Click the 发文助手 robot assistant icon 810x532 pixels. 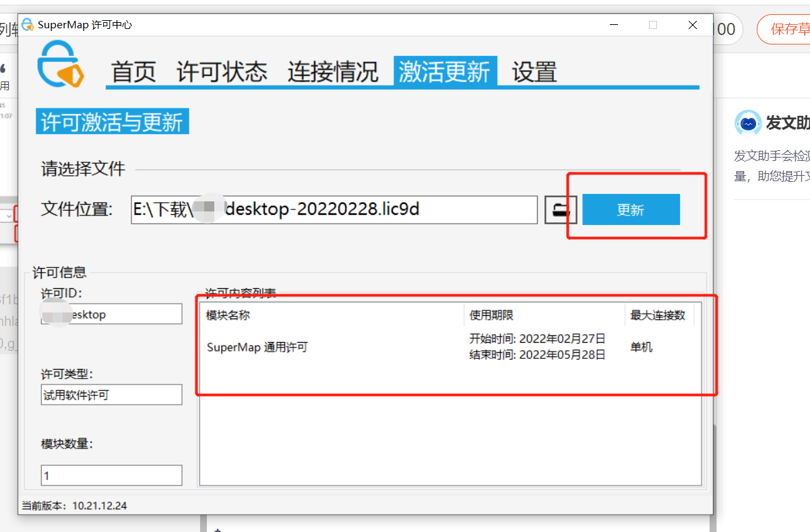748,123
